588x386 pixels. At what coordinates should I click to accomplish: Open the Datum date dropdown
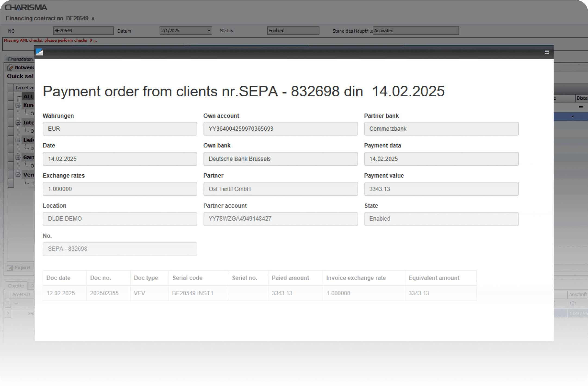tap(209, 31)
